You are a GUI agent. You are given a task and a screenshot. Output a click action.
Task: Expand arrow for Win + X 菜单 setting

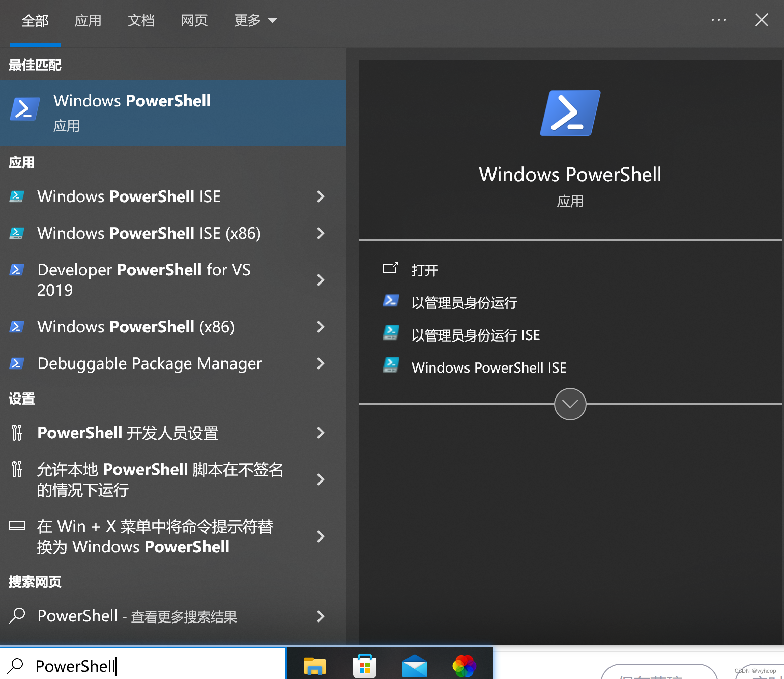click(321, 536)
